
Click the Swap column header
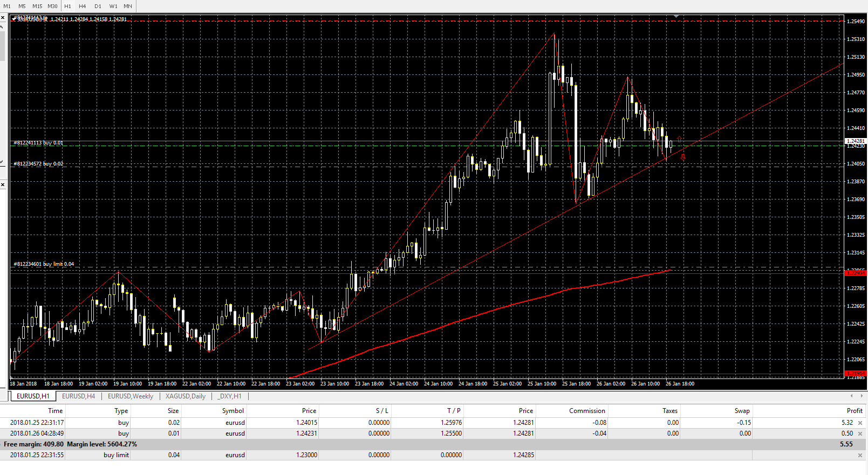[x=742, y=411]
